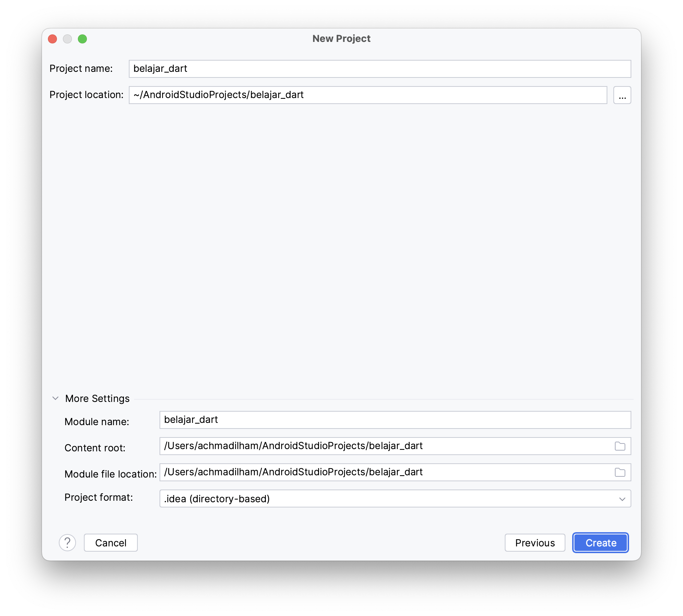The width and height of the screenshot is (683, 616).
Task: Click the More Settings section label
Action: pyautogui.click(x=97, y=398)
